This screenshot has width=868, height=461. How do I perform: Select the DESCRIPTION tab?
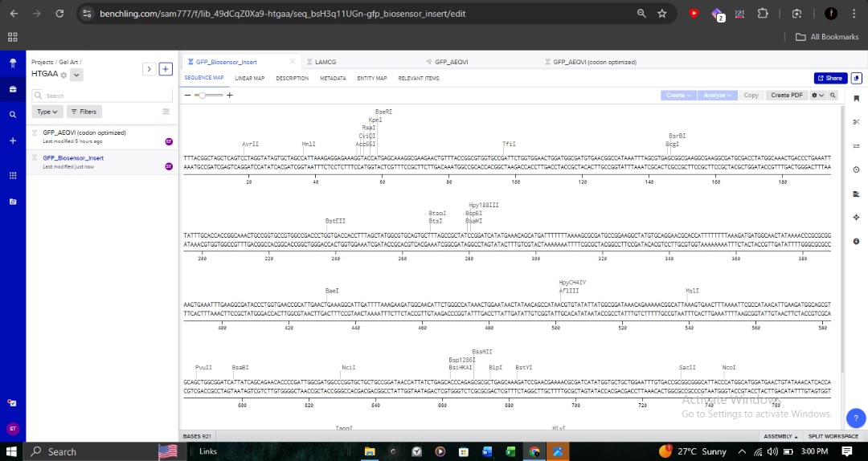(293, 78)
